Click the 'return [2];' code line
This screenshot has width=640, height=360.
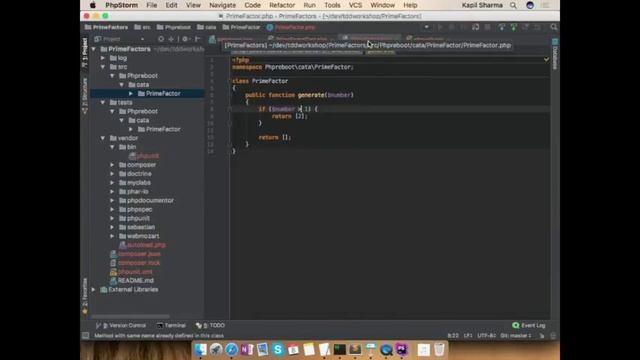coord(289,116)
